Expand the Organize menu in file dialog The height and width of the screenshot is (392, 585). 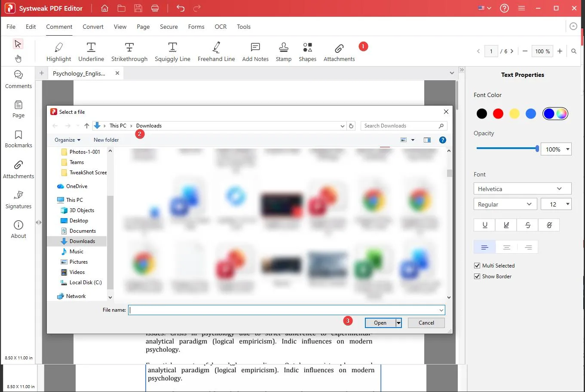pos(67,140)
